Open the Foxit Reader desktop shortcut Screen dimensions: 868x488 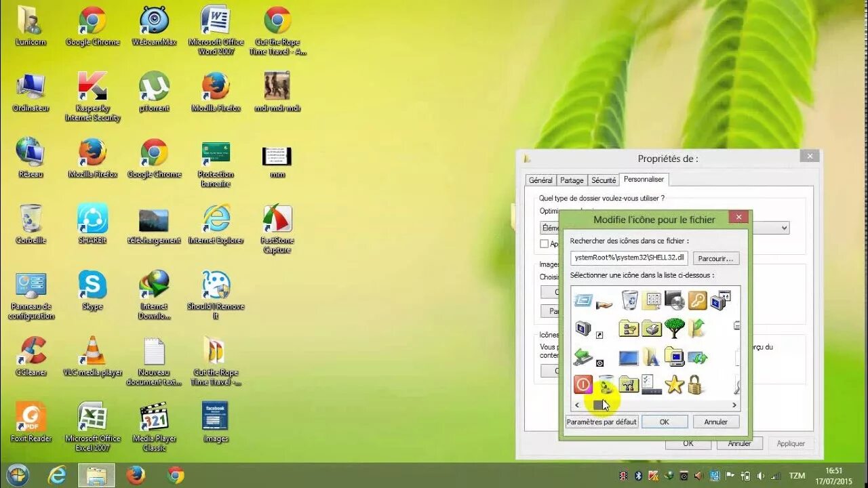coord(31,422)
